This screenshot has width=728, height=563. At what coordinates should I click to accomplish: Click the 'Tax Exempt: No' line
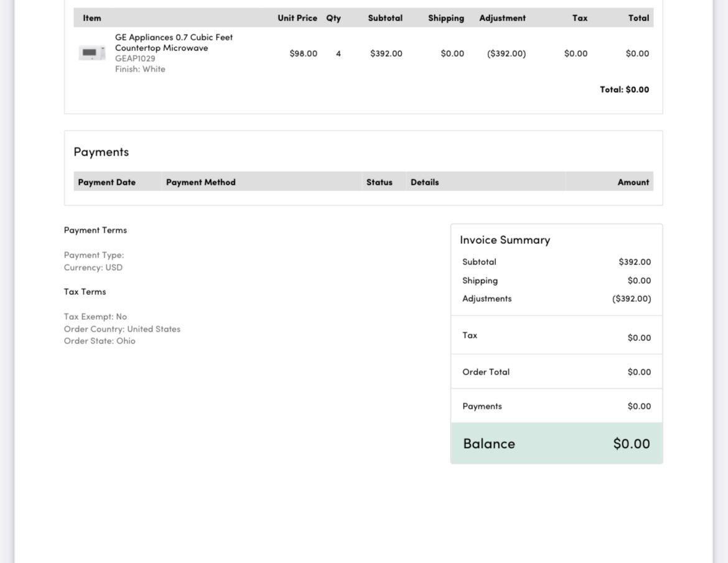click(x=95, y=317)
